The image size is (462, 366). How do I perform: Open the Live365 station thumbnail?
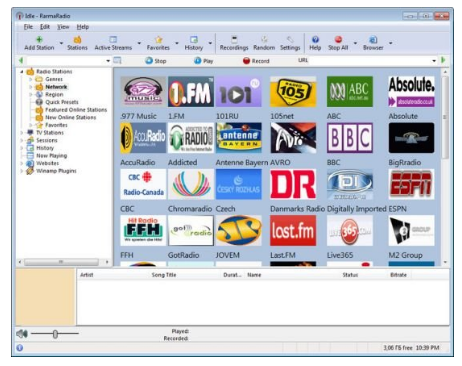coord(350,231)
